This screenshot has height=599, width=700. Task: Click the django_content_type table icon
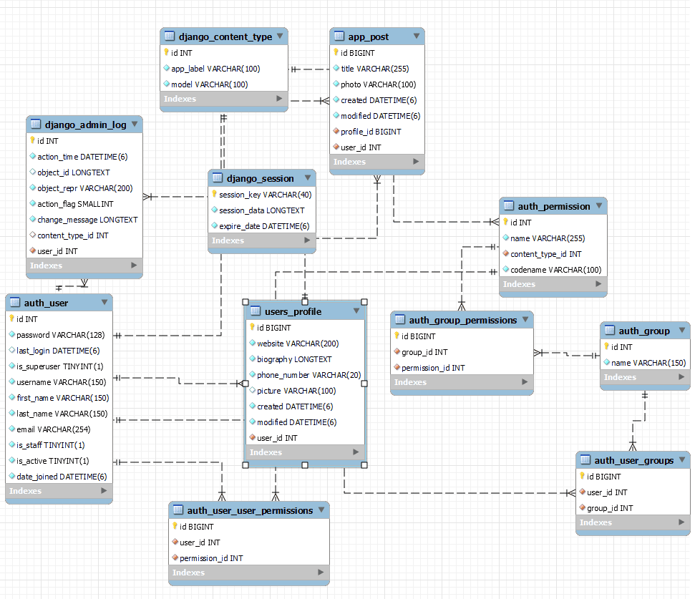170,36
